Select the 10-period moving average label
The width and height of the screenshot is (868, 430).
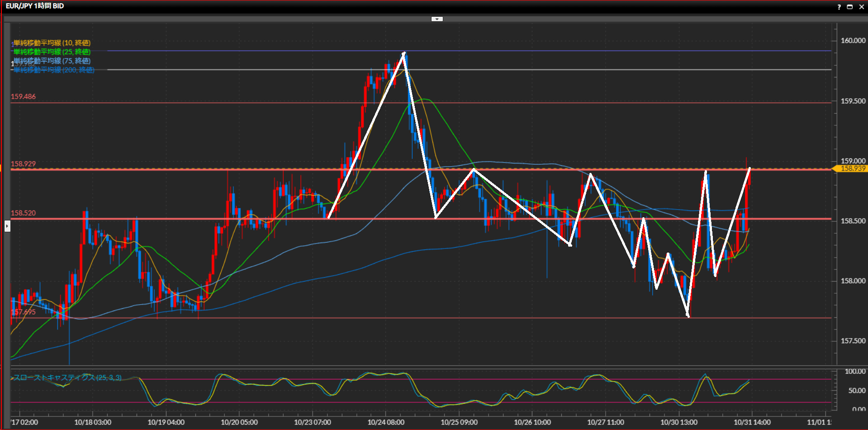coord(52,43)
